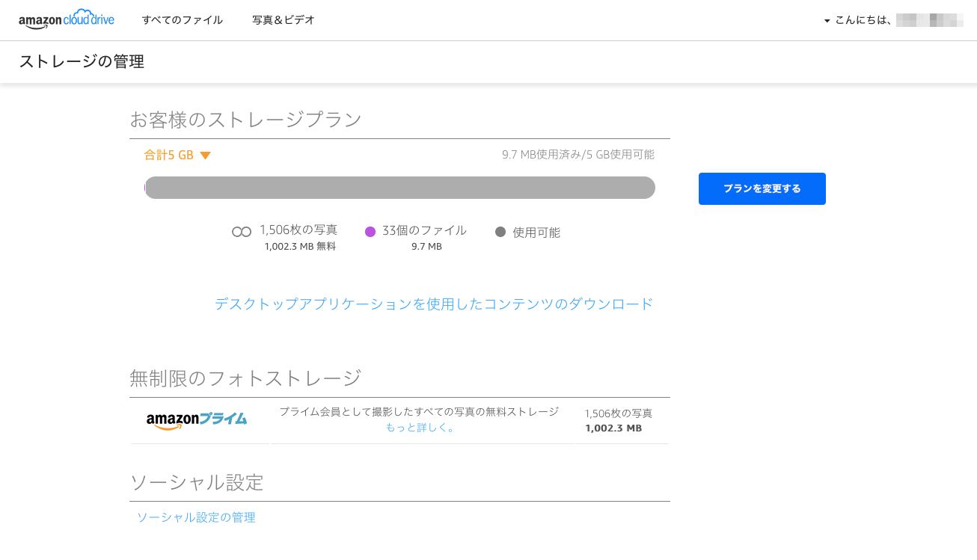
Task: Open the Amazon Cloud Drive logo home
Action: click(x=67, y=19)
